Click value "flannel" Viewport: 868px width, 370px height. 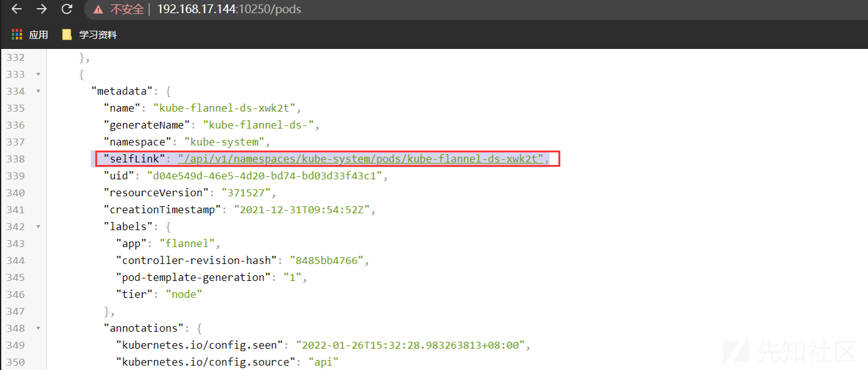pyautogui.click(x=187, y=243)
